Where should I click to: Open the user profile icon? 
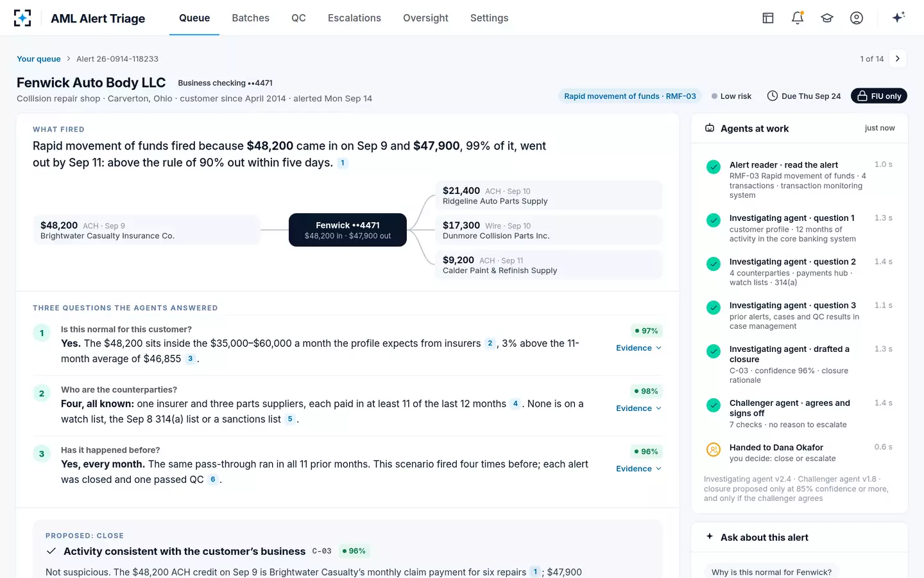pos(857,18)
